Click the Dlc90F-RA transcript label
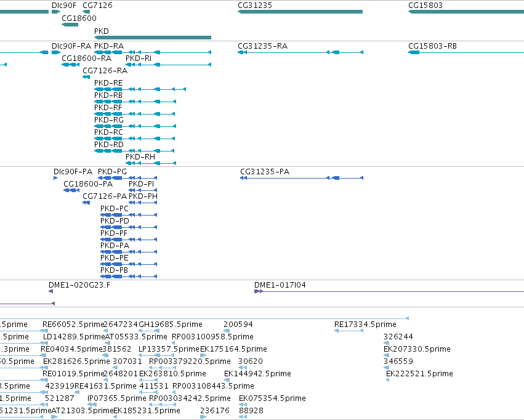This screenshot has width=524, height=420. 71,46
